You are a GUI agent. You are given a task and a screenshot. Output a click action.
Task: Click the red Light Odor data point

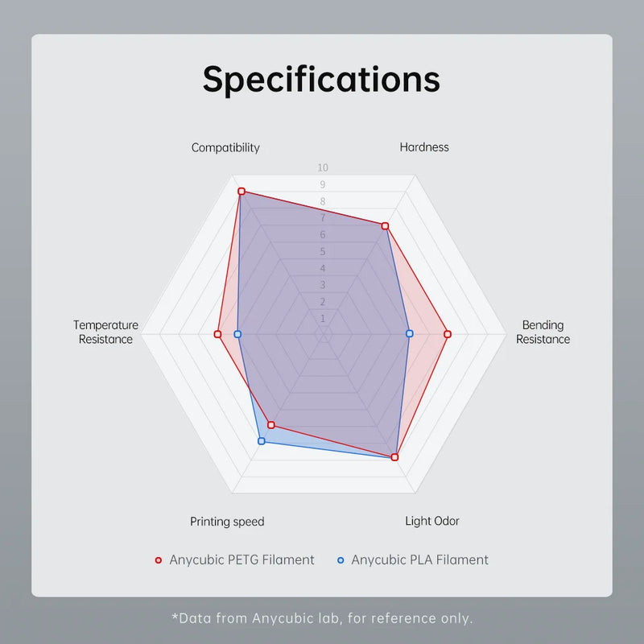394,456
